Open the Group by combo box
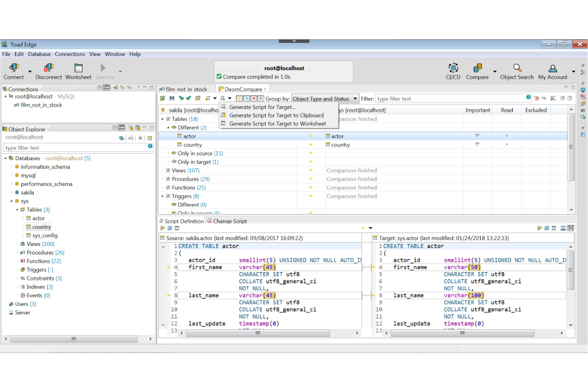Screen dimensions: 588x392 (x=355, y=98)
